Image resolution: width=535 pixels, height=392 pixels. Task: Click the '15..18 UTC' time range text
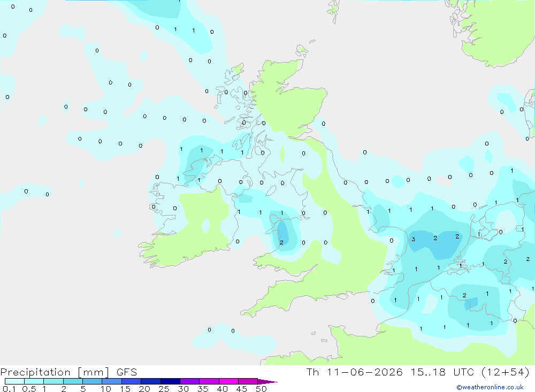tap(442, 372)
